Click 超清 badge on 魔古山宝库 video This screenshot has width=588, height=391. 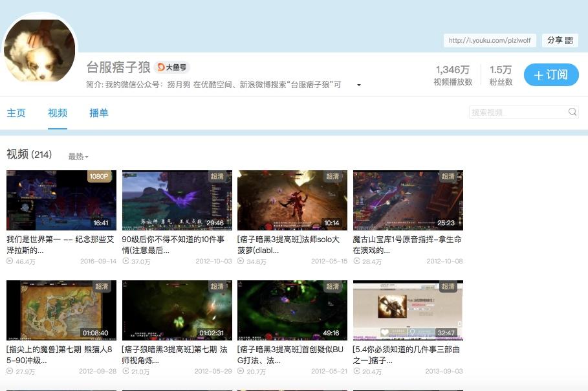tap(448, 176)
